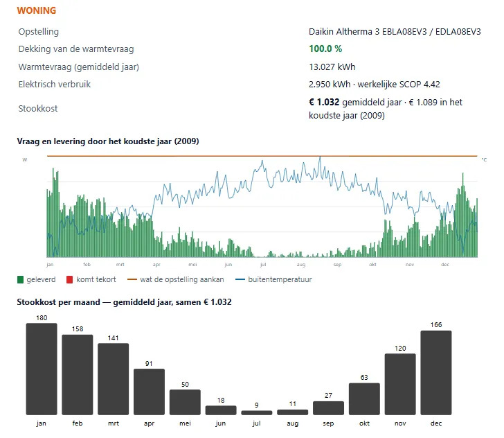Click the March bar labeled 141
The image size is (504, 438).
113,379
